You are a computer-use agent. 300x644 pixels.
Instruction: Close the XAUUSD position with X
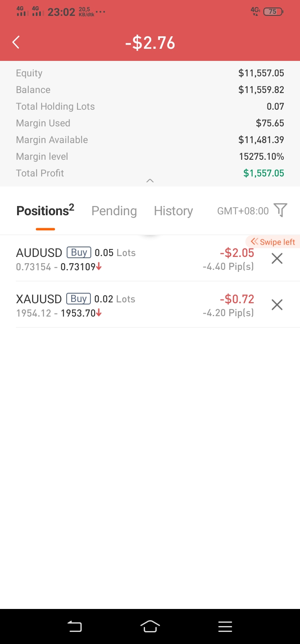tap(277, 305)
